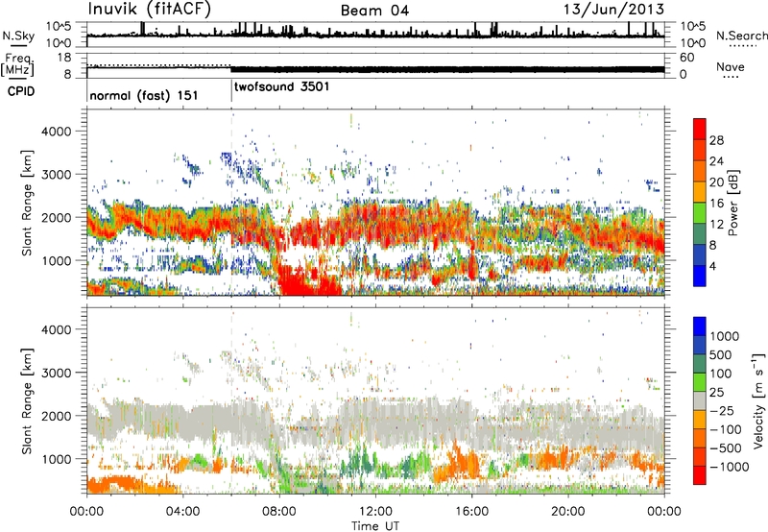The width and height of the screenshot is (768, 532).
Task: Click the blue bottom of the power colorbar
Action: (700, 277)
